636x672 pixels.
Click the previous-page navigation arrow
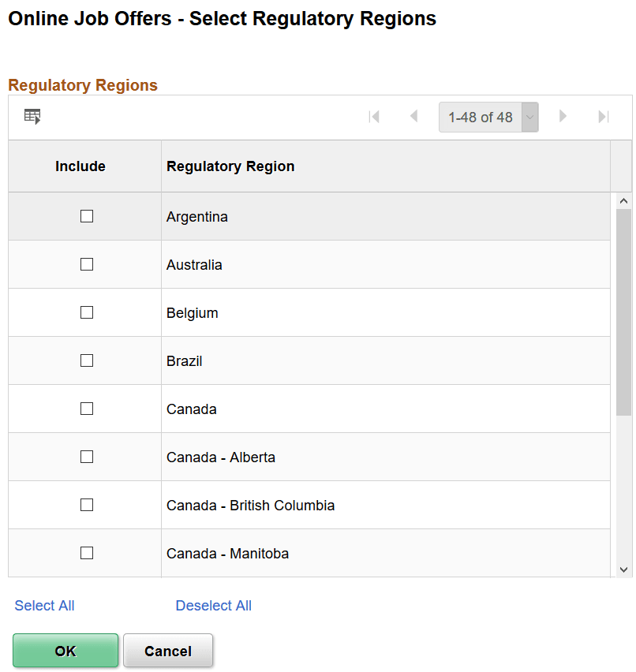tap(413, 116)
